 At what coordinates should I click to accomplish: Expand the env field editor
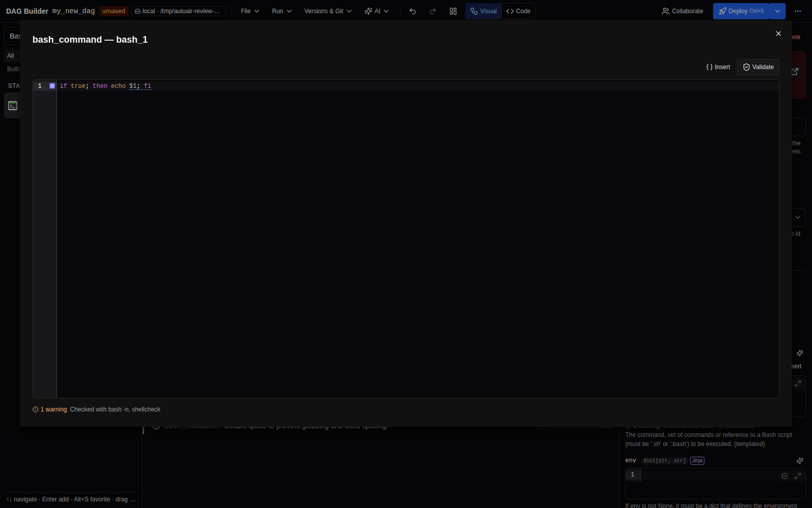click(798, 476)
